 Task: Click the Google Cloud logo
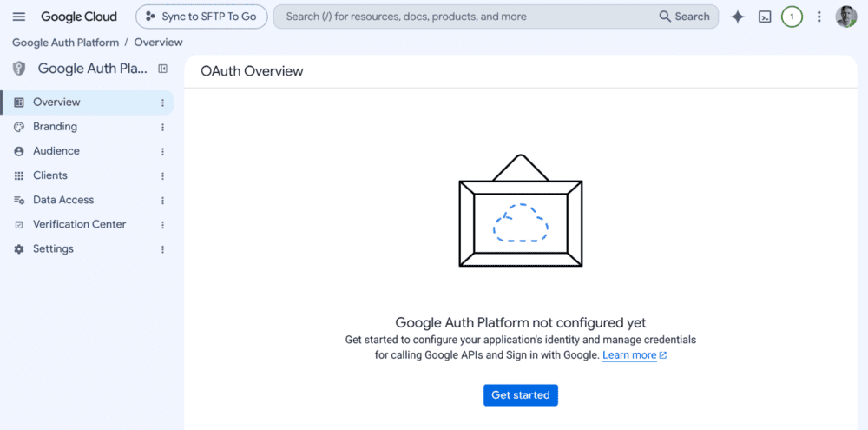pyautogui.click(x=79, y=17)
